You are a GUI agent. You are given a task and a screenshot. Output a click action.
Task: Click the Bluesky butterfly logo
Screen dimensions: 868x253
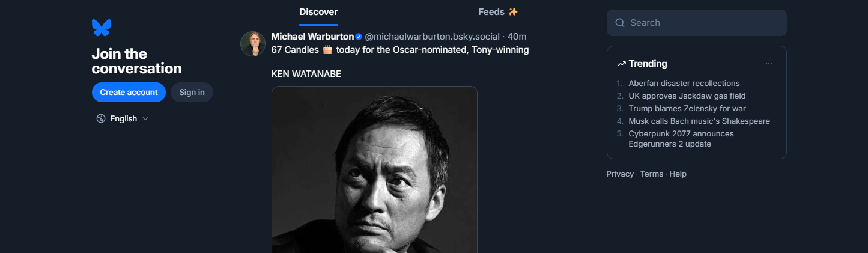point(102,28)
